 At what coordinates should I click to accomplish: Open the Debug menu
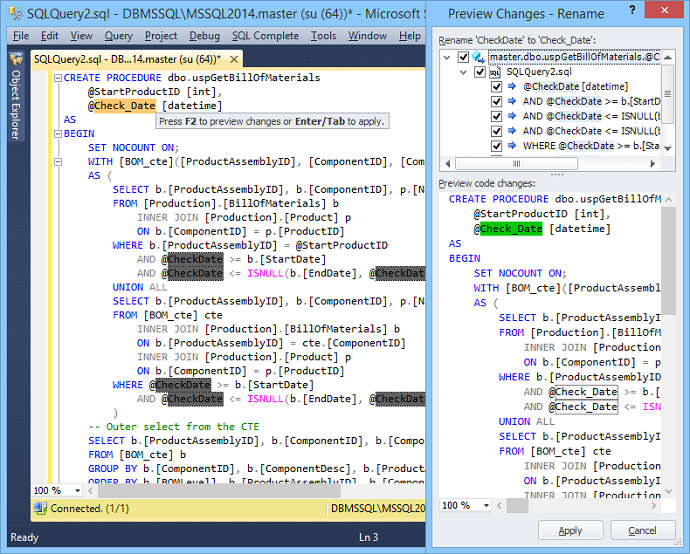(204, 36)
